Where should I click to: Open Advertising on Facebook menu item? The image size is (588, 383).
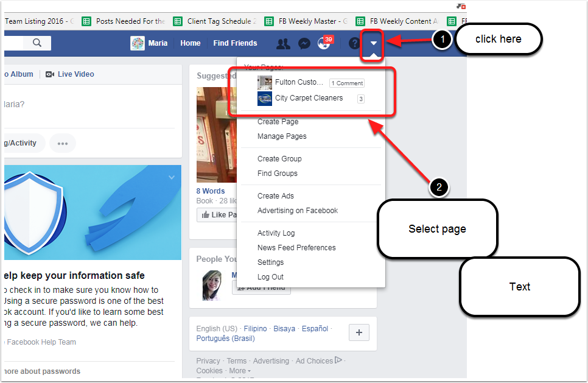(298, 211)
